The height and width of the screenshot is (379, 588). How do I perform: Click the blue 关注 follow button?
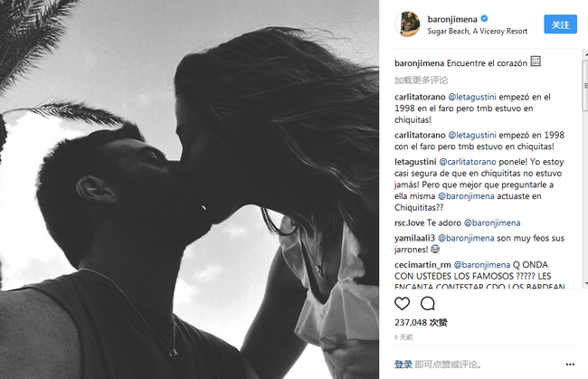tap(560, 24)
